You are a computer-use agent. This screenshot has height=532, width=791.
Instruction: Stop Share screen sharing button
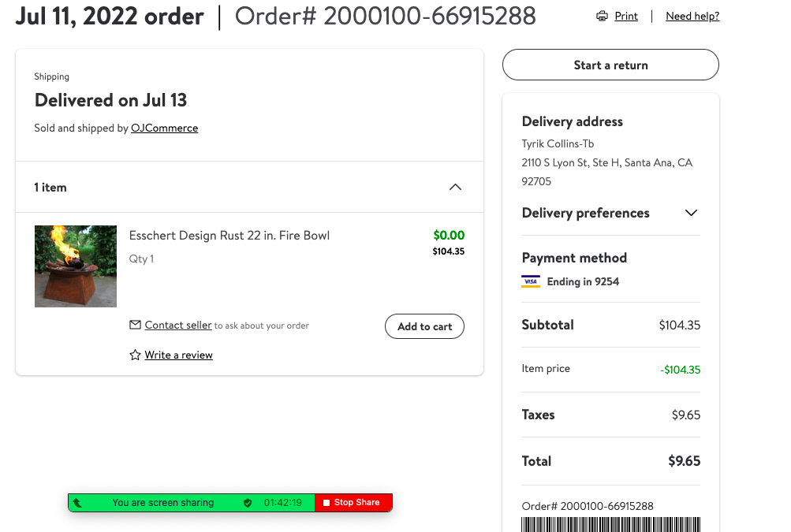[x=353, y=503]
